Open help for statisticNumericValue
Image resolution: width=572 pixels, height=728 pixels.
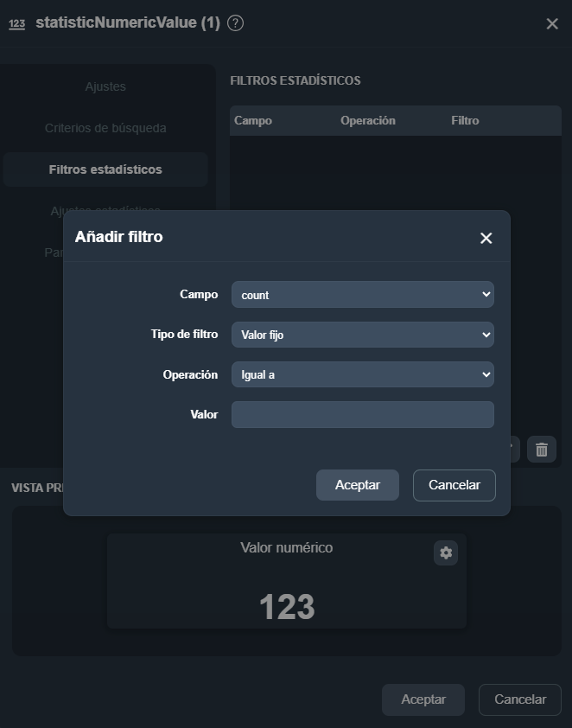(235, 22)
